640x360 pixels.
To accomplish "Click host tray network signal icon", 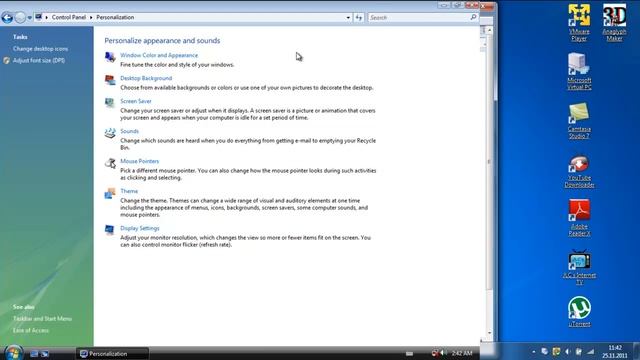I will pyautogui.click(x=591, y=351).
